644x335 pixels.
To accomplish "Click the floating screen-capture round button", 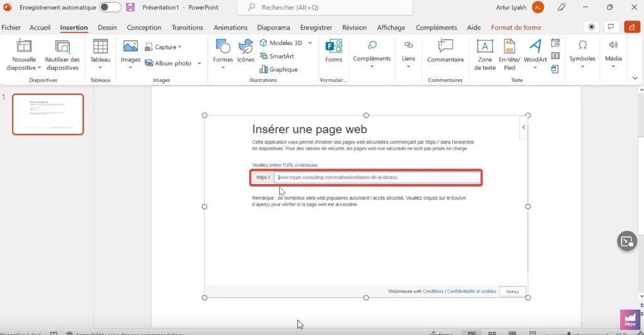I will [x=627, y=241].
